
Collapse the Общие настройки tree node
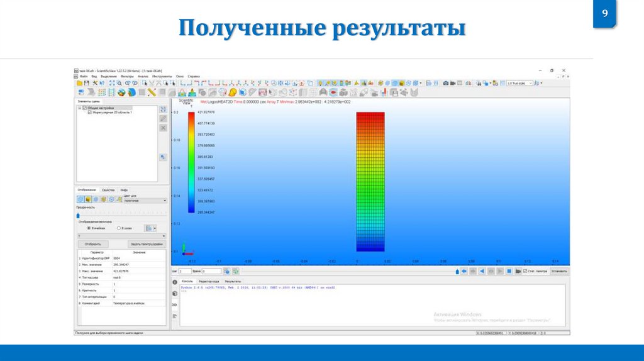coord(80,108)
